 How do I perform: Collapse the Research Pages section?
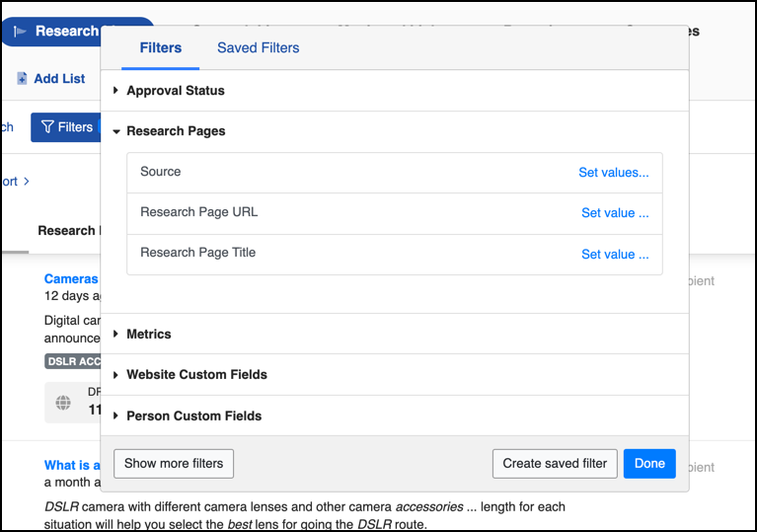176,131
